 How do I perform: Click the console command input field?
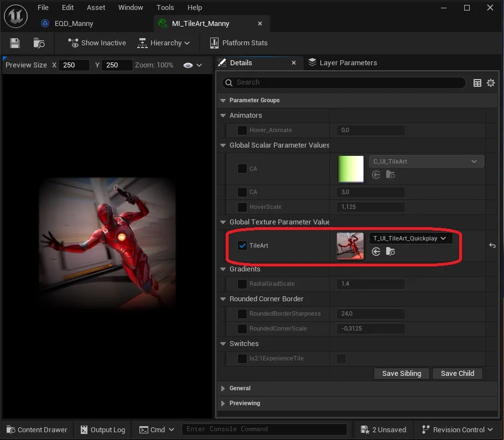tap(264, 429)
